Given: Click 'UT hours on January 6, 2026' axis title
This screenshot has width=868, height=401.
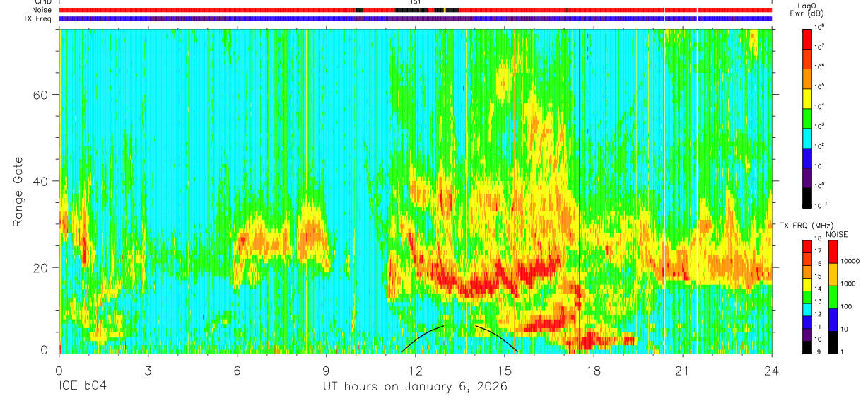Looking at the screenshot, I should (415, 388).
